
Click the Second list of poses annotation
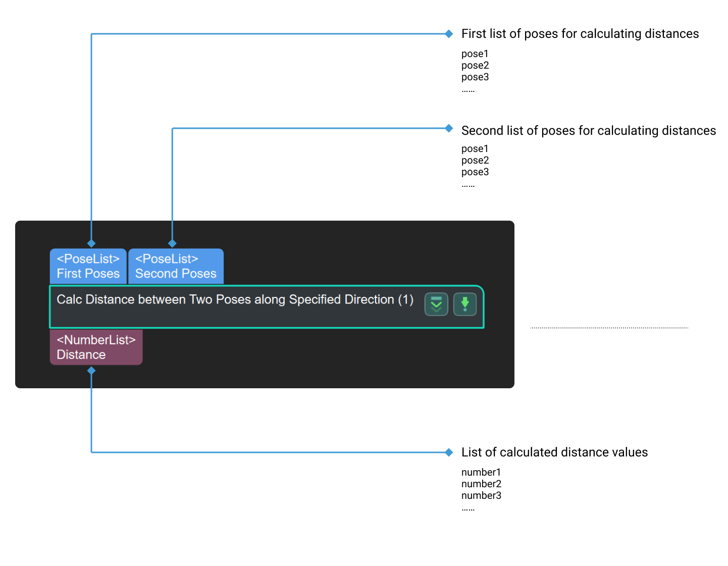click(588, 130)
